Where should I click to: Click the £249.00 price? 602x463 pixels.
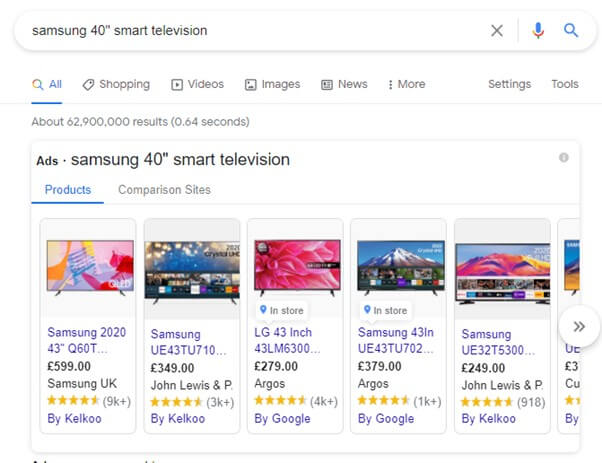click(483, 368)
